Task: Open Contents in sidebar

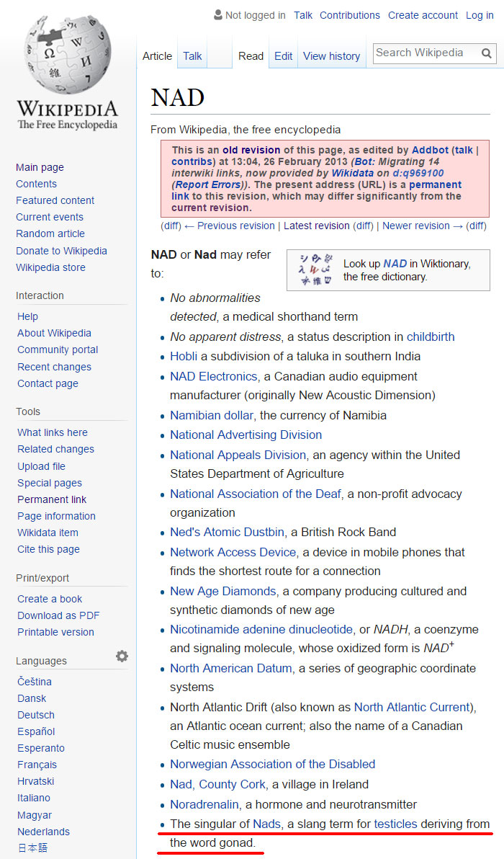Action: point(36,184)
